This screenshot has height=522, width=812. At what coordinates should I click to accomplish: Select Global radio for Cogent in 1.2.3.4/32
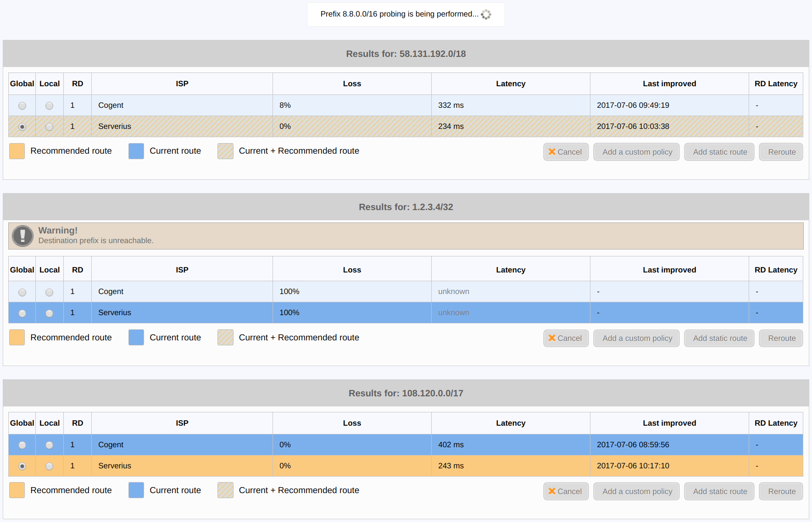pos(22,292)
